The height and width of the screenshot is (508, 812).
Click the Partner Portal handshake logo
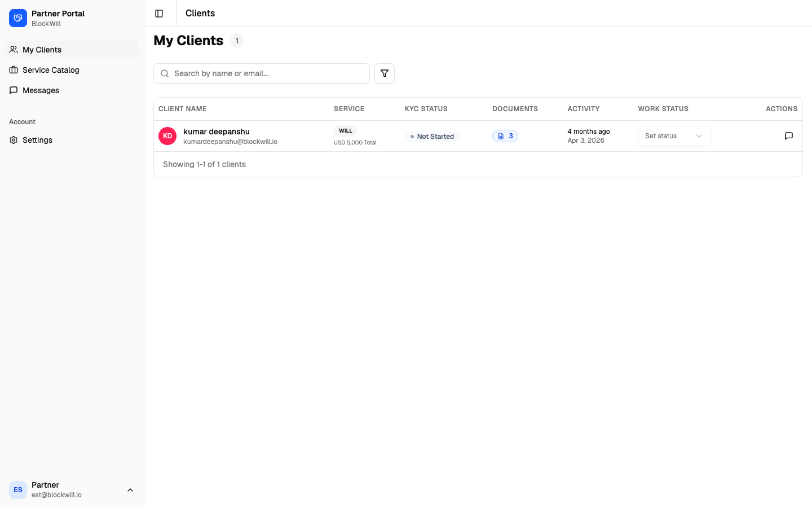click(18, 18)
